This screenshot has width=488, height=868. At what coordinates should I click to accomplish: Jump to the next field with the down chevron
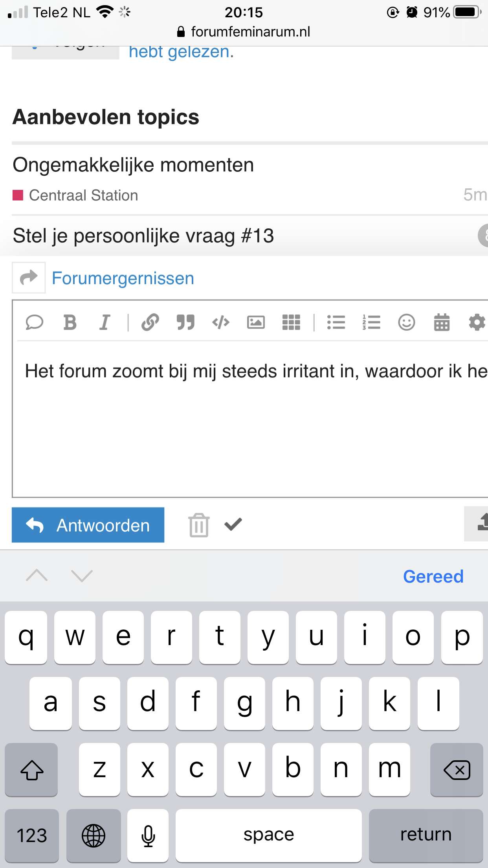point(82,576)
